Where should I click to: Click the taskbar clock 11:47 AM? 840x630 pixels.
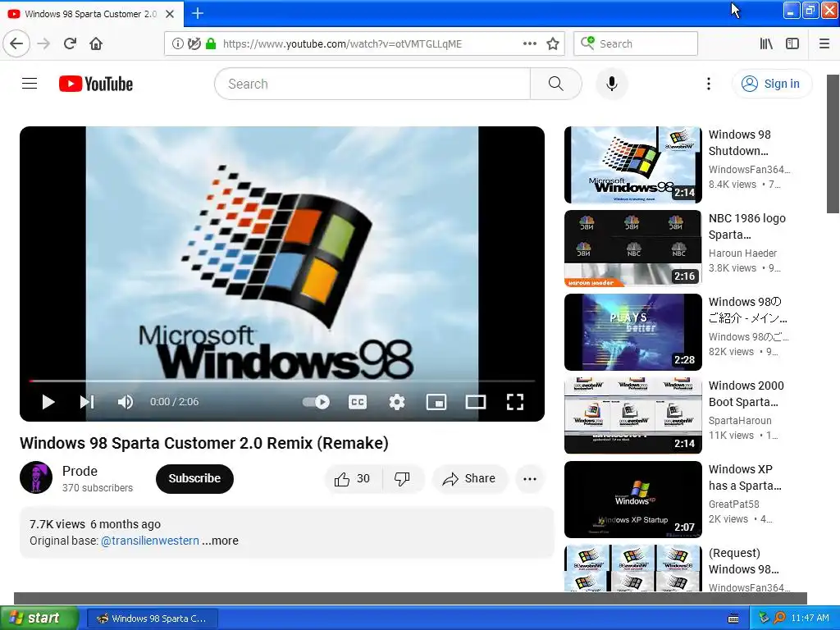[x=810, y=619]
